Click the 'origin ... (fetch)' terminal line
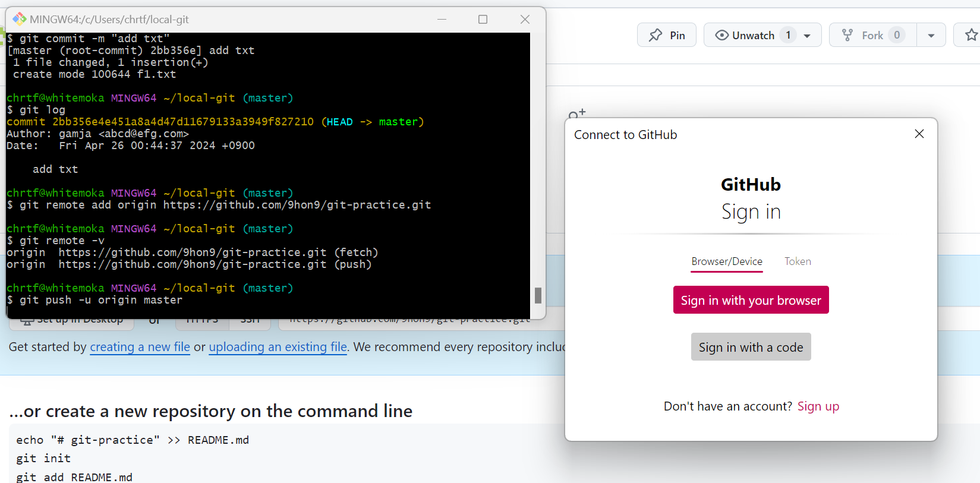This screenshot has height=483, width=980. (x=193, y=252)
